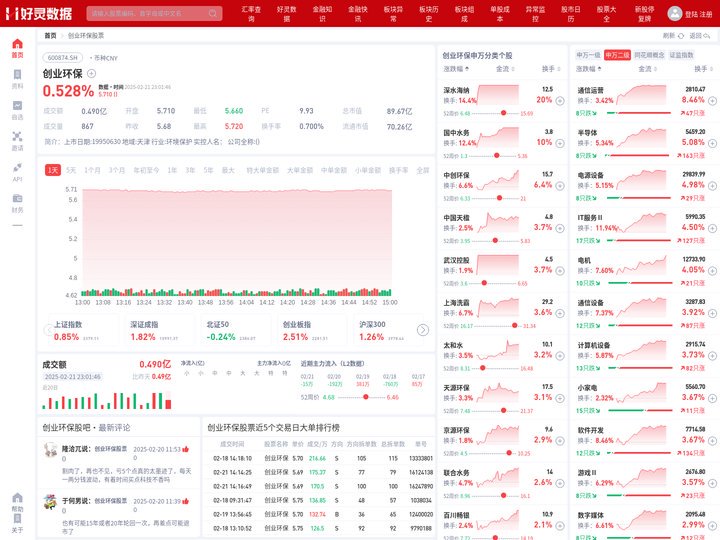
Task: Click the search magnifier icon
Action: coord(213,13)
